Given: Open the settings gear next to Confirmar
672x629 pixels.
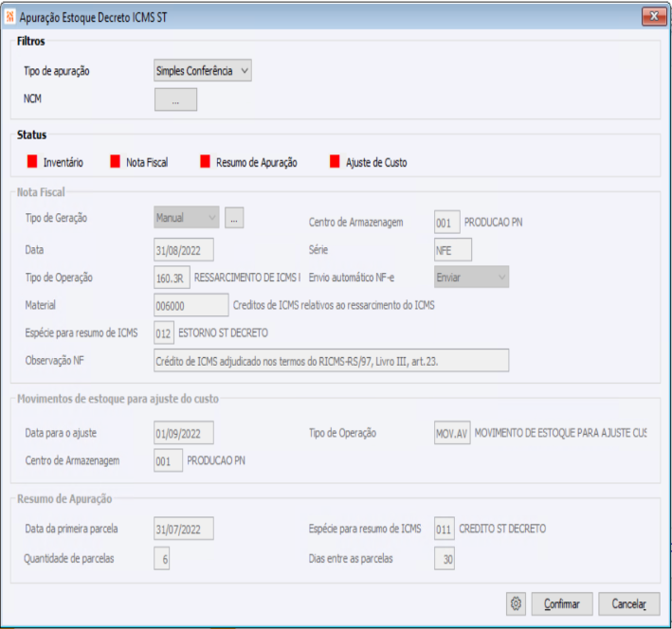Looking at the screenshot, I should 516,603.
